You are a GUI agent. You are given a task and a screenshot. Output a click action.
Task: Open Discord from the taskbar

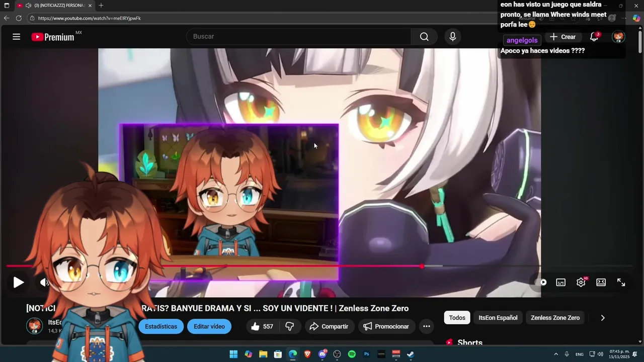[323, 354]
